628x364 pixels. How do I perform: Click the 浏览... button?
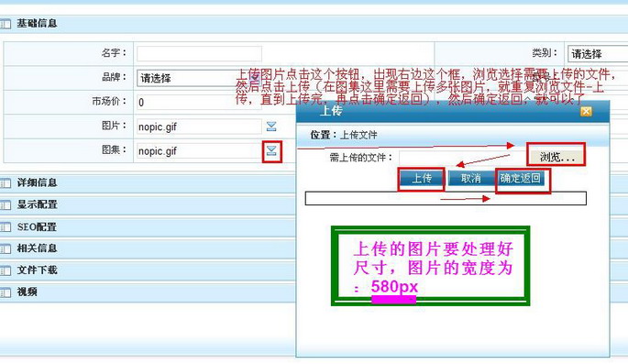pyautogui.click(x=556, y=157)
